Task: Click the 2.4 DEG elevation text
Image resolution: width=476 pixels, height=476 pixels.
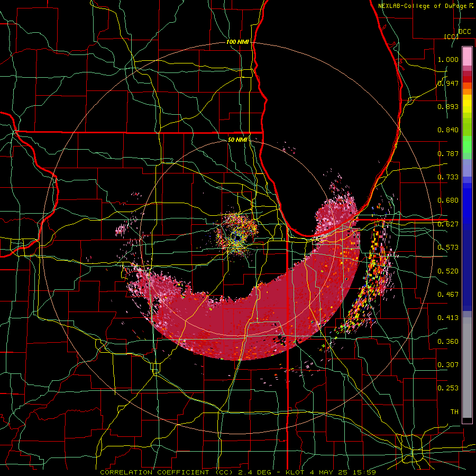Action: [x=254, y=472]
